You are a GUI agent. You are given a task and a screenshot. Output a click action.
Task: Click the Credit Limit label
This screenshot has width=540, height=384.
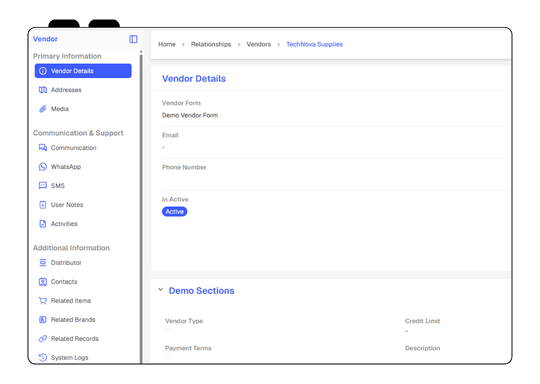click(423, 321)
